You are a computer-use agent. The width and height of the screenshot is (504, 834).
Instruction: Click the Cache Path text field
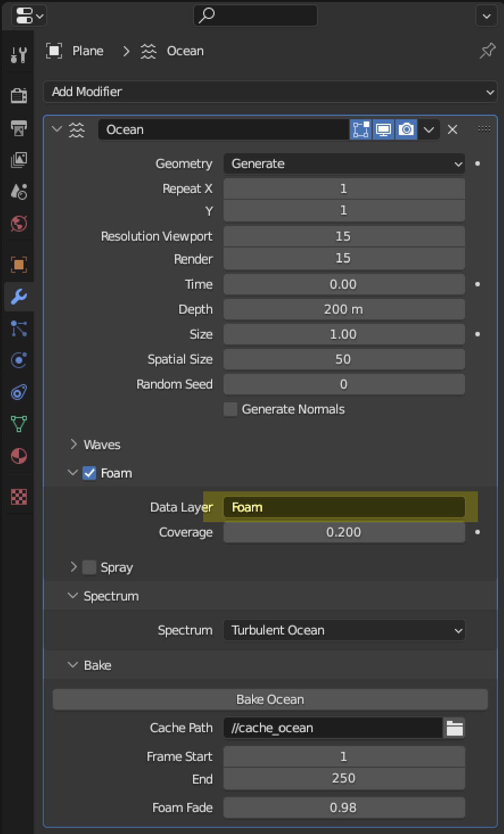[x=333, y=728]
